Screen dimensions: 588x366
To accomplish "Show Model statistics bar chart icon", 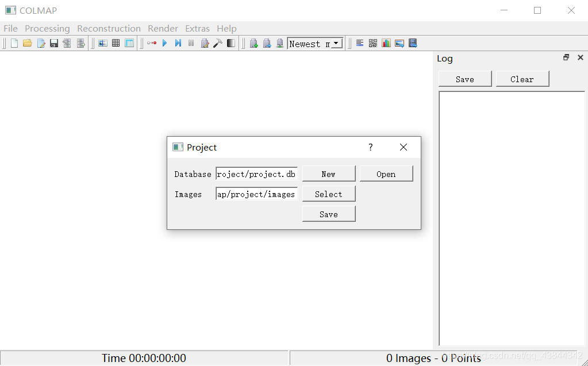I will click(386, 43).
